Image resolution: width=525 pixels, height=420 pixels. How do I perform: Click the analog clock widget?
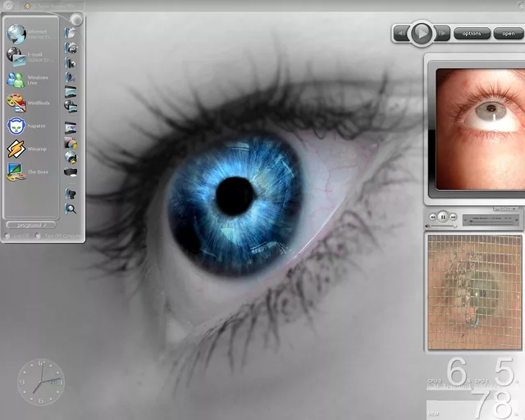41,381
